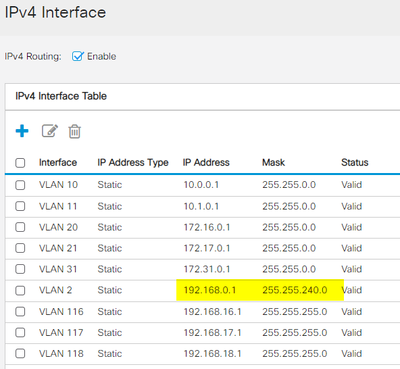The width and height of the screenshot is (400, 369).
Task: Click the VLAN 118 interface name
Action: click(x=61, y=354)
